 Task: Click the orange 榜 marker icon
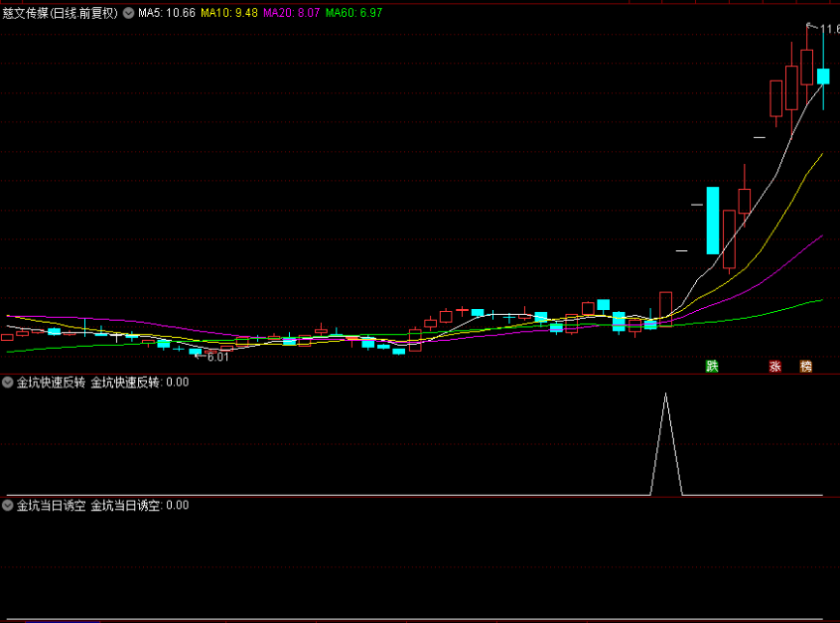coord(805,367)
